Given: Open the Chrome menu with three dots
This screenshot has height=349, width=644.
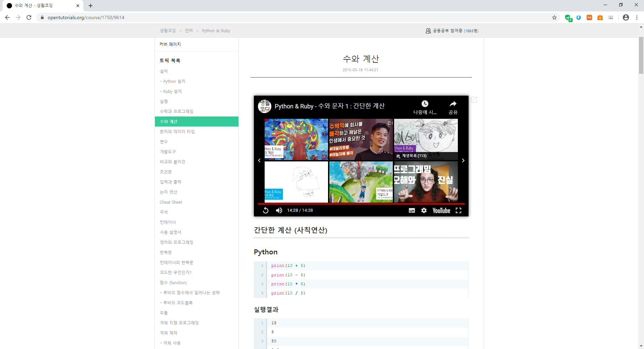Looking at the screenshot, I should click(x=637, y=17).
